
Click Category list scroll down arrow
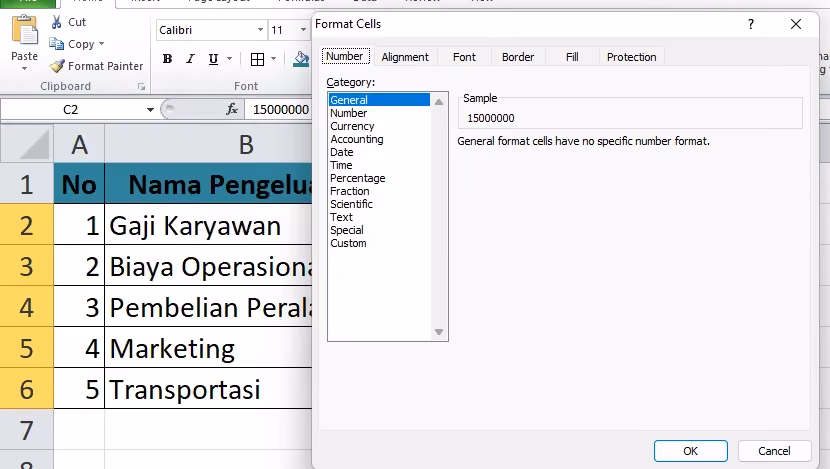pos(439,332)
